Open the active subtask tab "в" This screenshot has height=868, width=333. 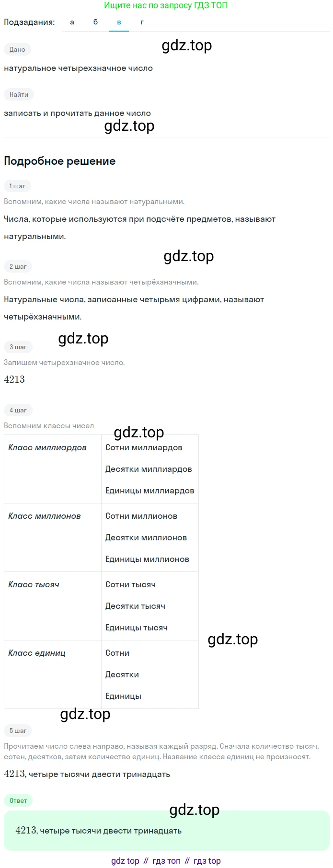(x=119, y=22)
